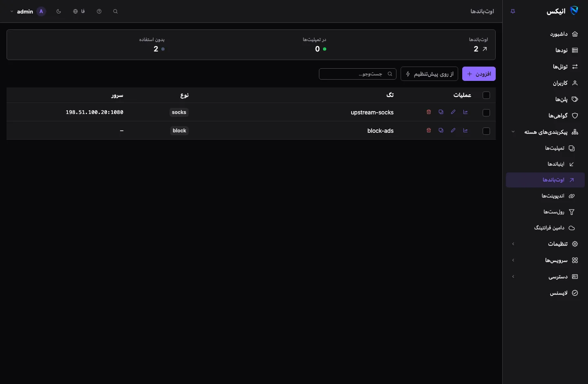588x384 pixels.
Task: Toggle dark mode with the moon icon
Action: coord(59,11)
